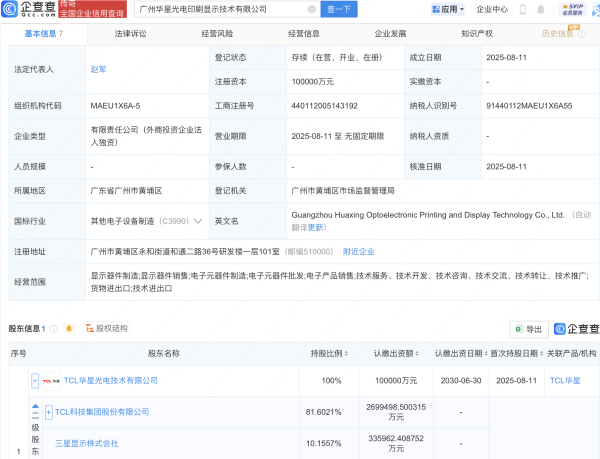Click the registration number 440112005143192
Viewport: 600px width, 459px height.
(324, 106)
